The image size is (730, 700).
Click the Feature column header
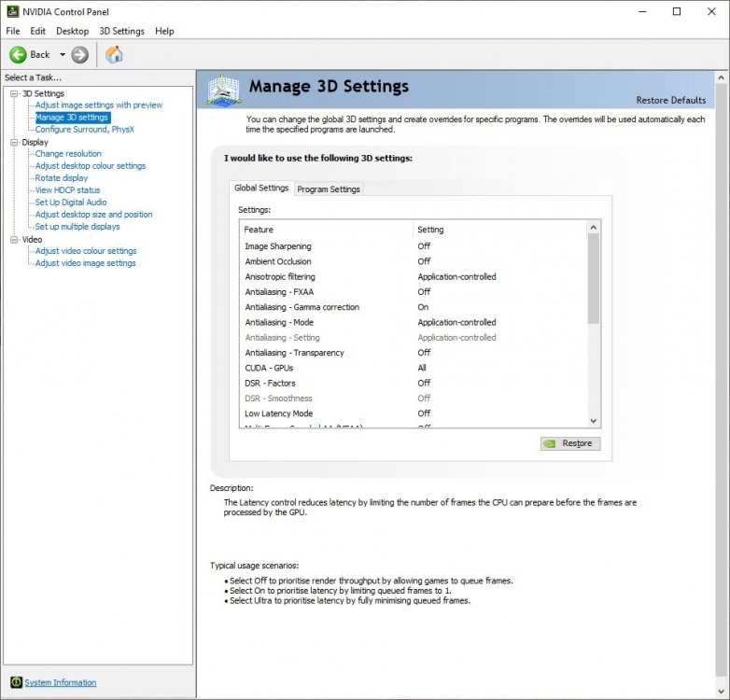327,230
